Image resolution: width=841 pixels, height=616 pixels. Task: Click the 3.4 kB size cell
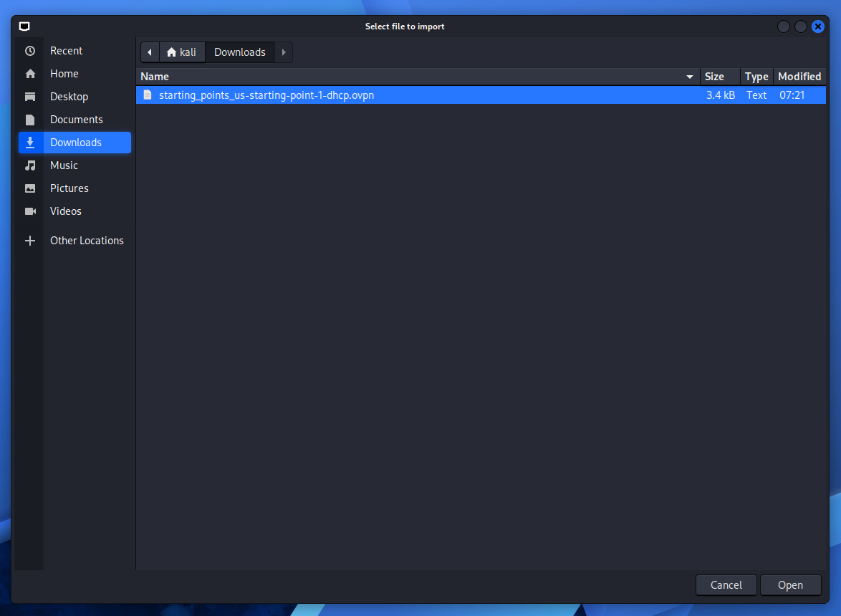click(x=721, y=95)
